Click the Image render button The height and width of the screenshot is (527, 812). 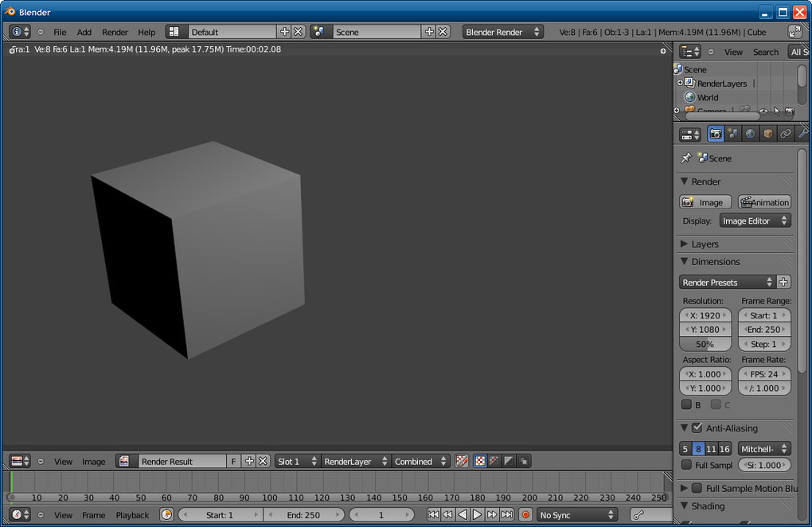[705, 202]
